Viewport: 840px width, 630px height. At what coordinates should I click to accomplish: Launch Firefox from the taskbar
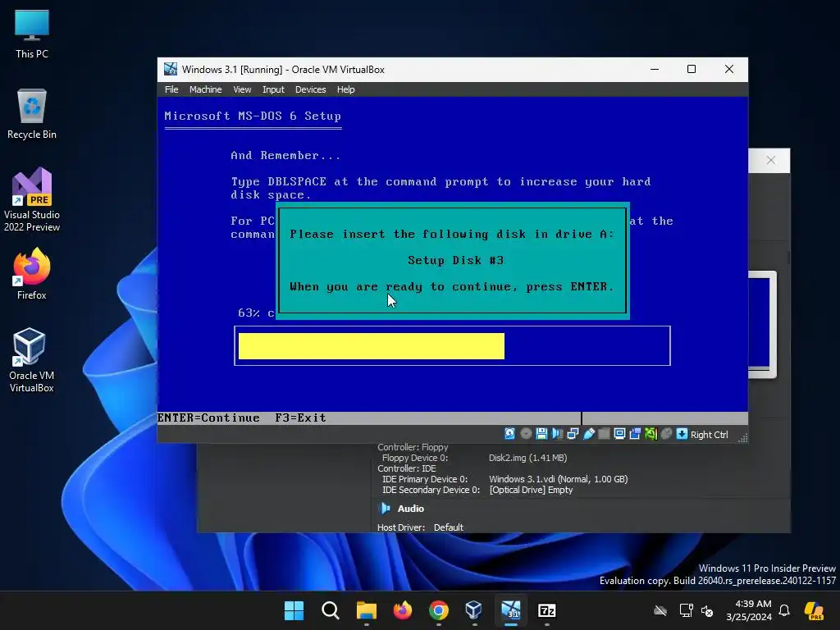point(402,610)
